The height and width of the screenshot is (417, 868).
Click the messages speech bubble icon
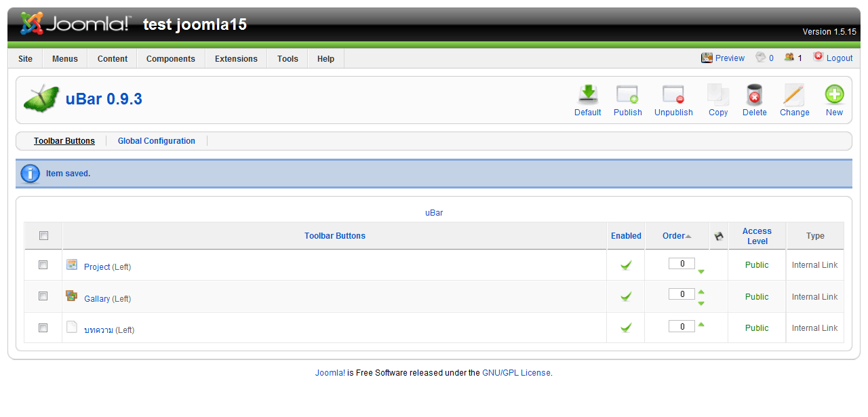(x=761, y=58)
